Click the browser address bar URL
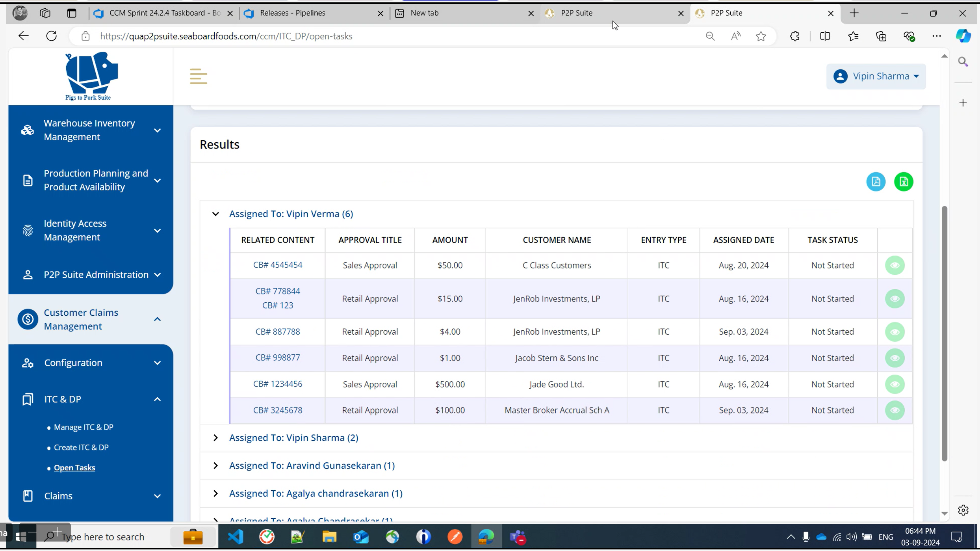Image resolution: width=980 pixels, height=551 pixels. 226,36
